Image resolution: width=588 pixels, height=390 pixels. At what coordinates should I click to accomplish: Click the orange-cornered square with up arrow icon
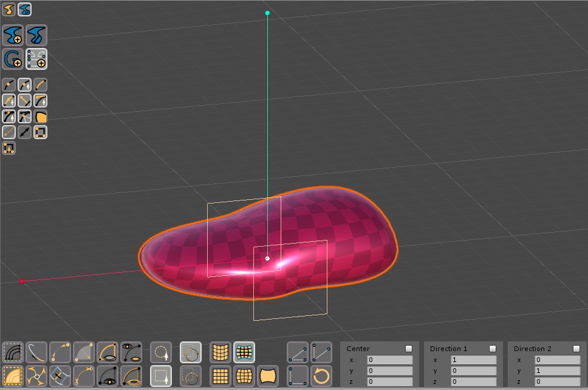(x=9, y=148)
